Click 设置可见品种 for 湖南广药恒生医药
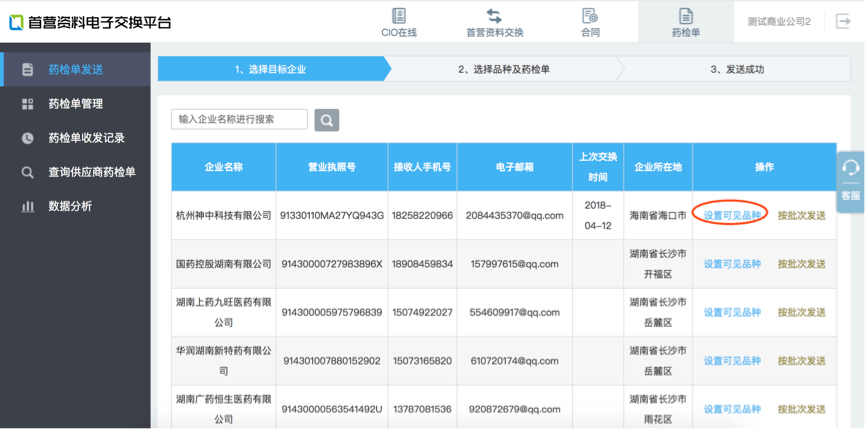 [x=732, y=410]
